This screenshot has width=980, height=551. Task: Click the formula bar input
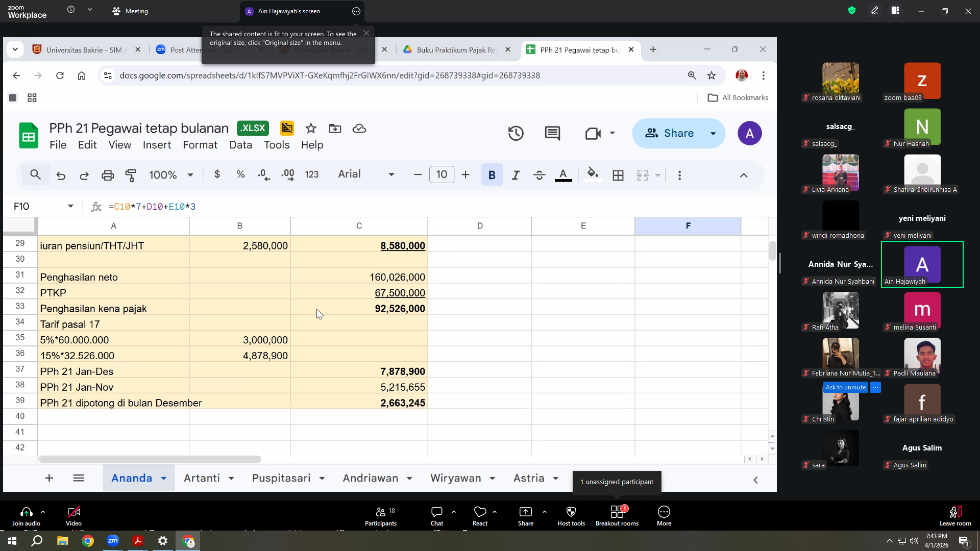[x=439, y=206]
